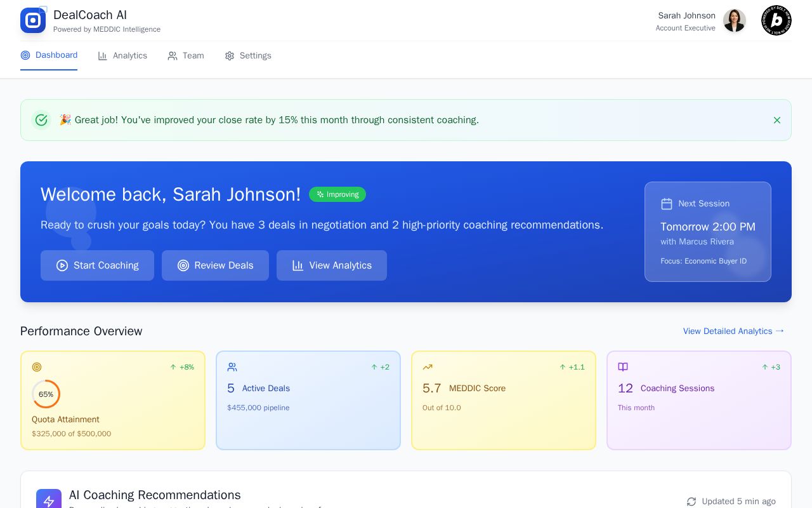The width and height of the screenshot is (812, 508).
Task: Go to the Team tab
Action: (186, 56)
